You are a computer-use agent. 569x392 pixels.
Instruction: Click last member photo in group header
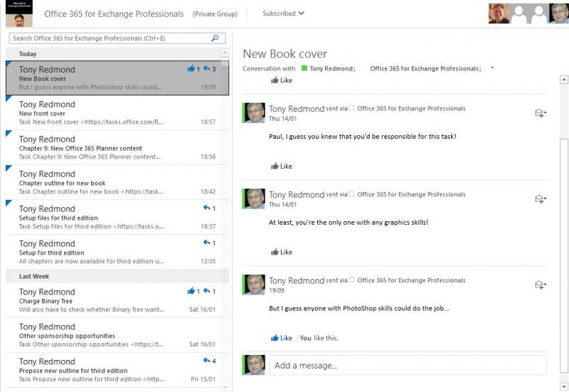(559, 14)
